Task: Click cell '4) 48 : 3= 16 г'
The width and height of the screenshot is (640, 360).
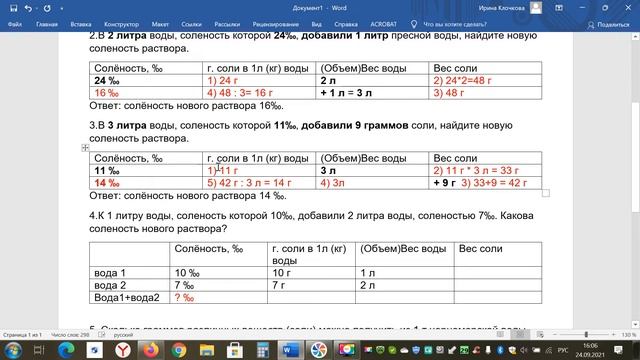Action: [240, 93]
